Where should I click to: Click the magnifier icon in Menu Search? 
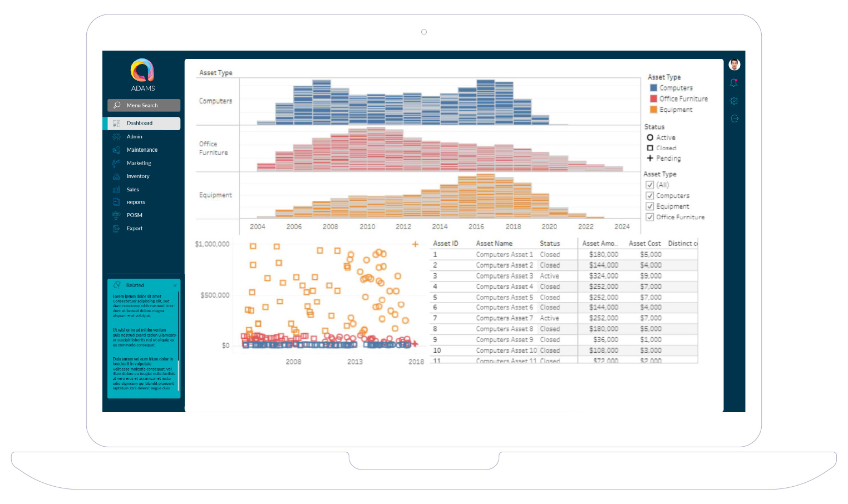[117, 105]
